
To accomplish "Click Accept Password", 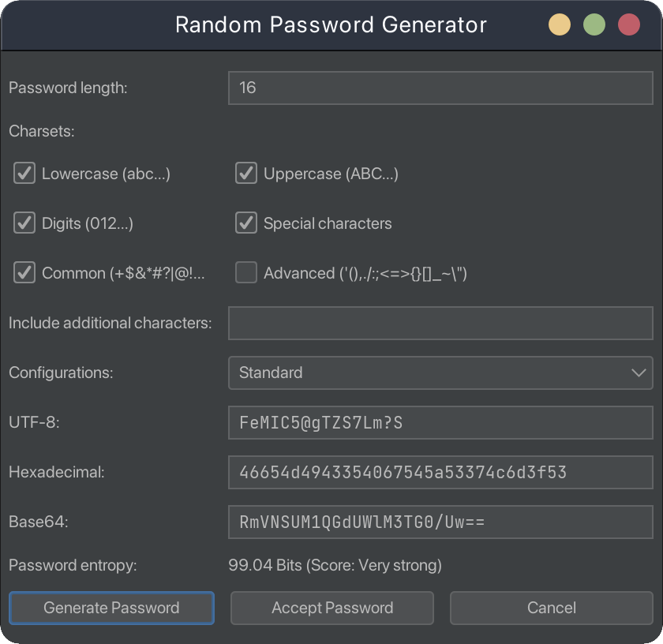I will coord(332,608).
